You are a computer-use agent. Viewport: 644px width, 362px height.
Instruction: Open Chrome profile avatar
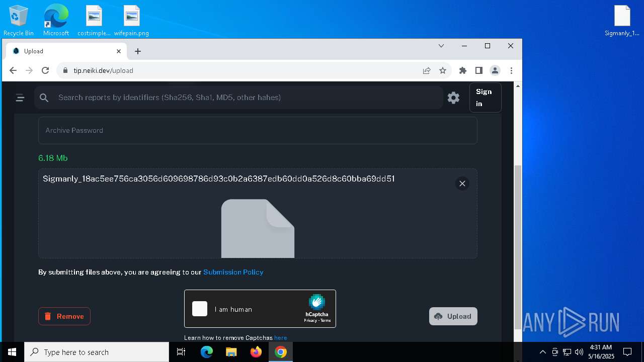click(495, 70)
